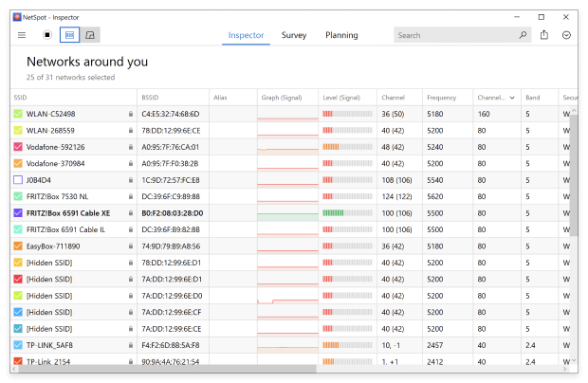Click the search magnifier icon
The height and width of the screenshot is (383, 588).
coord(523,35)
